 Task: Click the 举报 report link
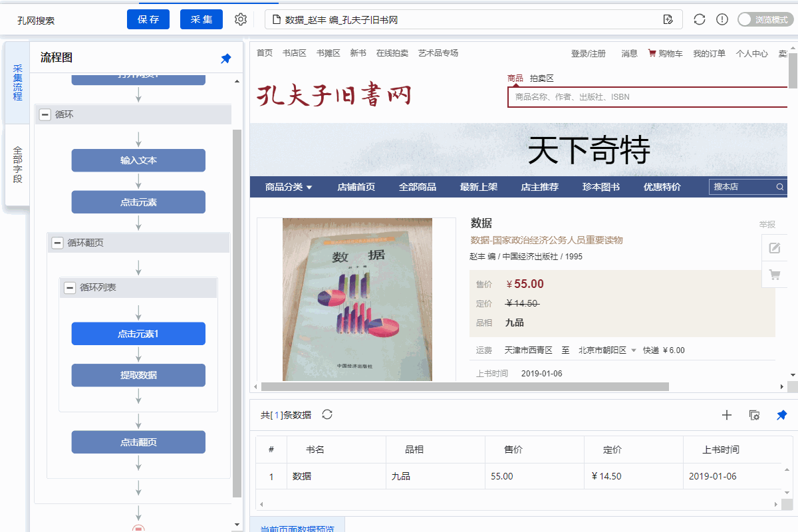pos(767,225)
